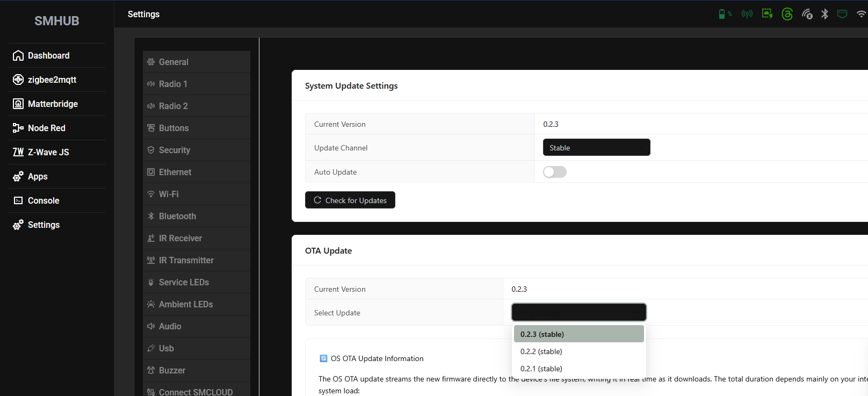Open the IR Transmitter settings section
This screenshot has width=868, height=396.
click(186, 260)
